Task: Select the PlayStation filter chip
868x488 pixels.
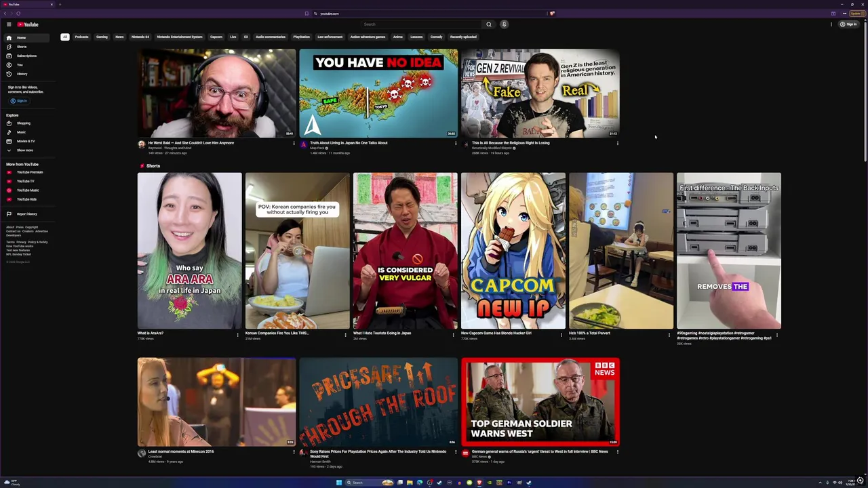Action: (x=301, y=37)
